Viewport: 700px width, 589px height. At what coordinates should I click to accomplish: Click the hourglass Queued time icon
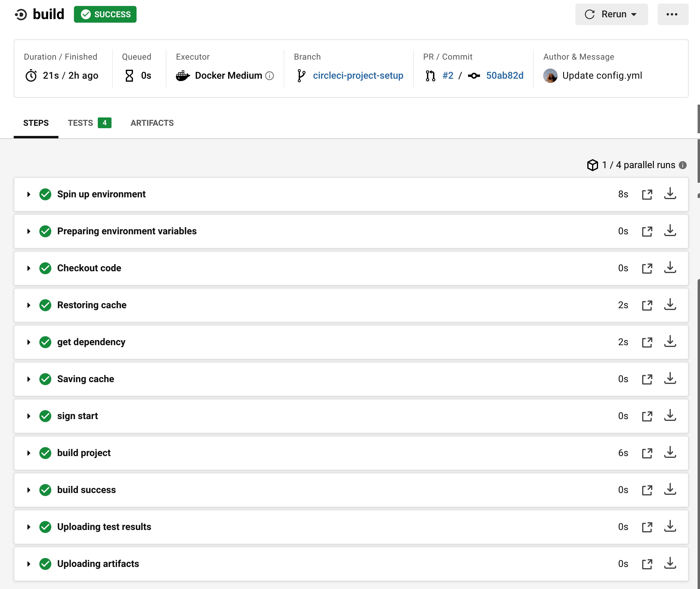click(129, 75)
